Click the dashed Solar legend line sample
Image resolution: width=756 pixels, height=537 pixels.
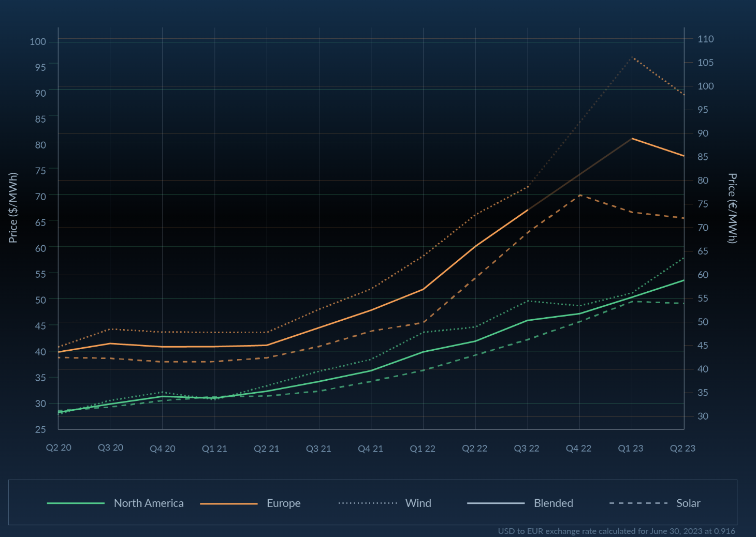coord(638,503)
